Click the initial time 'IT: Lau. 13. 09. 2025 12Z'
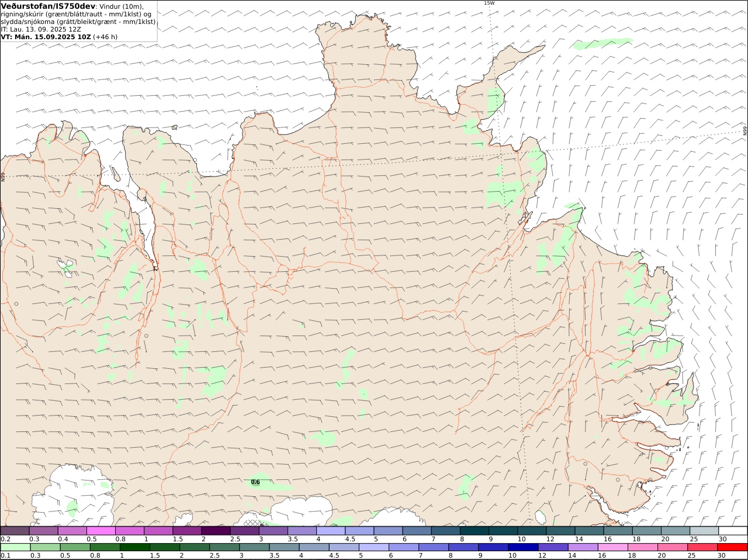The image size is (748, 560). tap(41, 29)
